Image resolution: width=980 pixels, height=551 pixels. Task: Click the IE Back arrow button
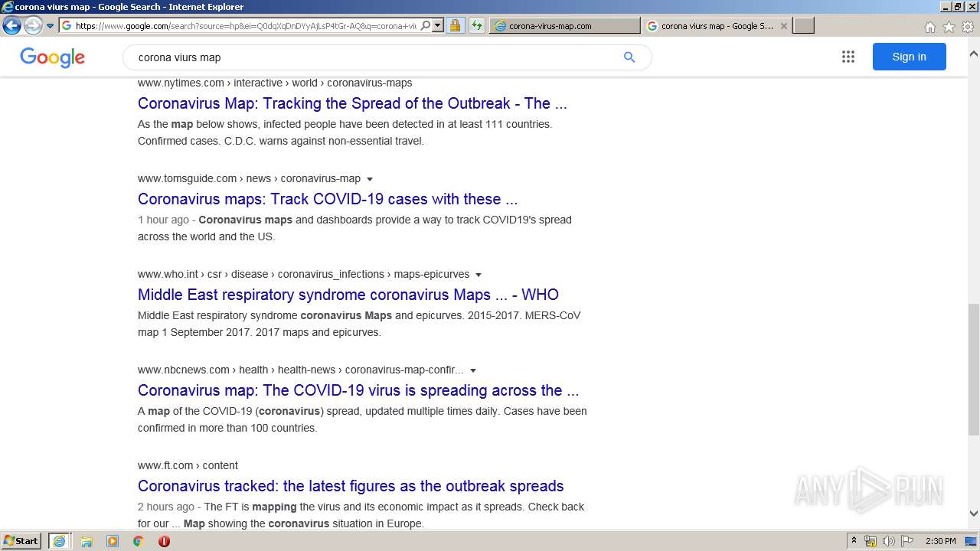tap(11, 25)
